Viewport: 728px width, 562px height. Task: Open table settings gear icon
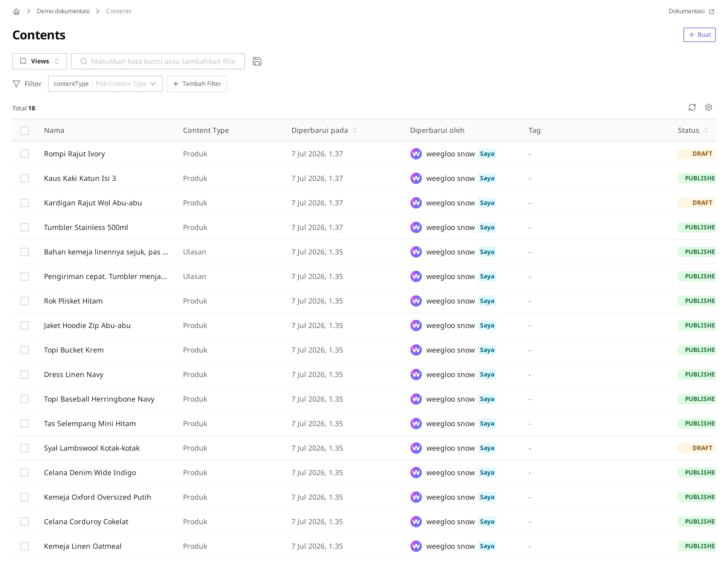tap(708, 107)
